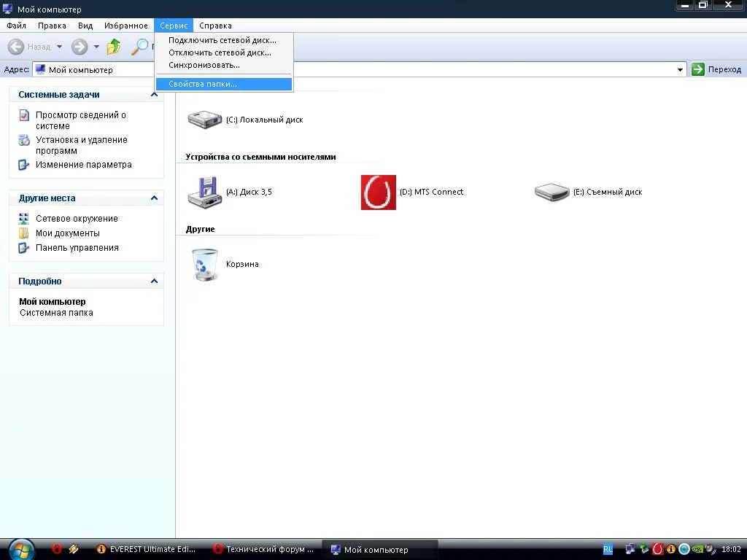Open the Справка menu
Screen dimensions: 747x560
[215, 26]
